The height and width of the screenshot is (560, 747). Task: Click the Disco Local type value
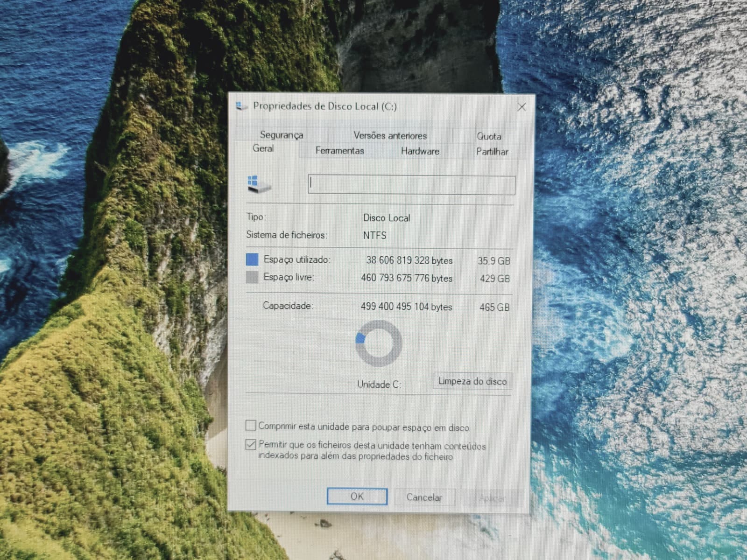pyautogui.click(x=387, y=218)
